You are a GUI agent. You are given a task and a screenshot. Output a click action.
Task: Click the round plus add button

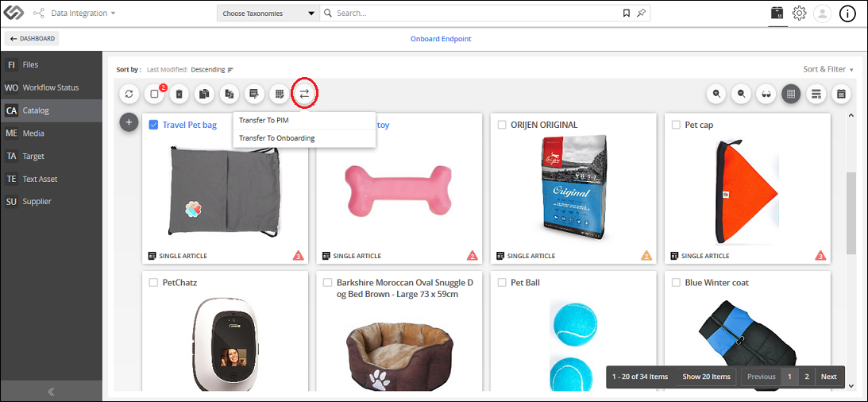click(x=129, y=122)
